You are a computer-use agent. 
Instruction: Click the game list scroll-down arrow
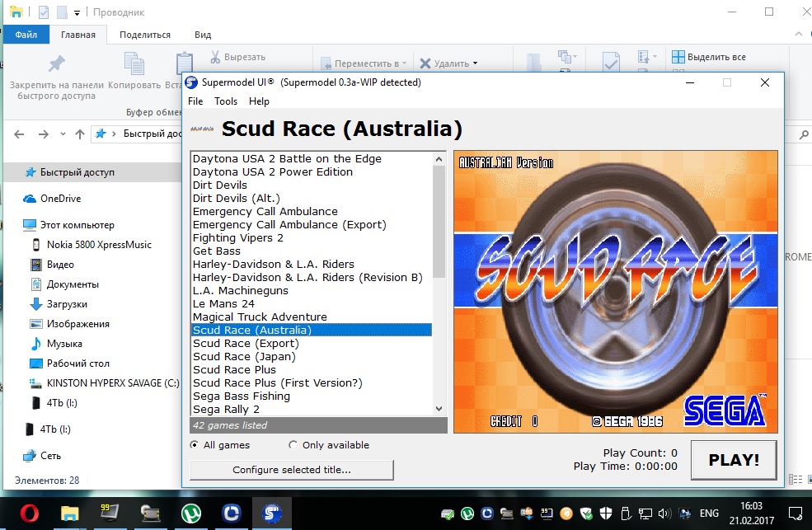[x=439, y=408]
